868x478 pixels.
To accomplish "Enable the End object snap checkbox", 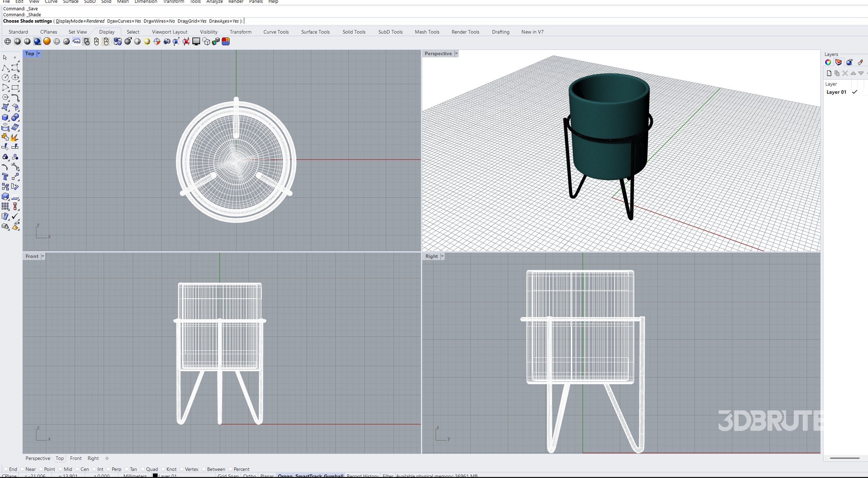I will point(6,469).
